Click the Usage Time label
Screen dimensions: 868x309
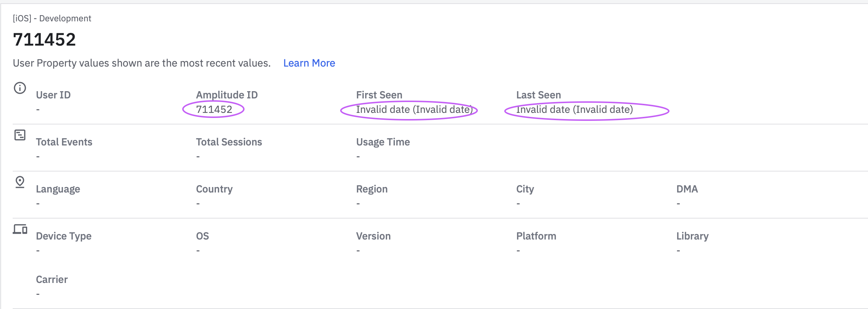pyautogui.click(x=383, y=142)
